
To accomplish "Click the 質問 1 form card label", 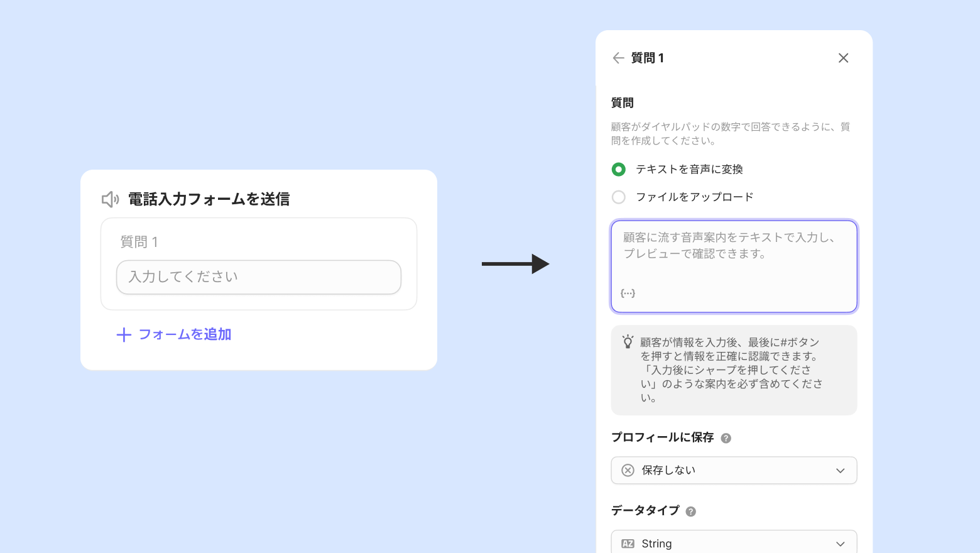I will click(139, 242).
